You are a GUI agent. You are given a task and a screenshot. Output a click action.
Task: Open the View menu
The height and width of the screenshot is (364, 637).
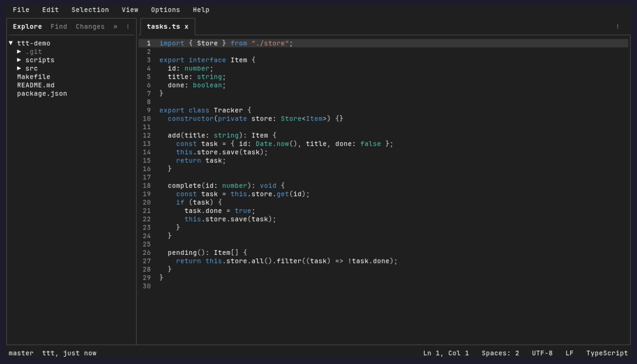pos(130,10)
